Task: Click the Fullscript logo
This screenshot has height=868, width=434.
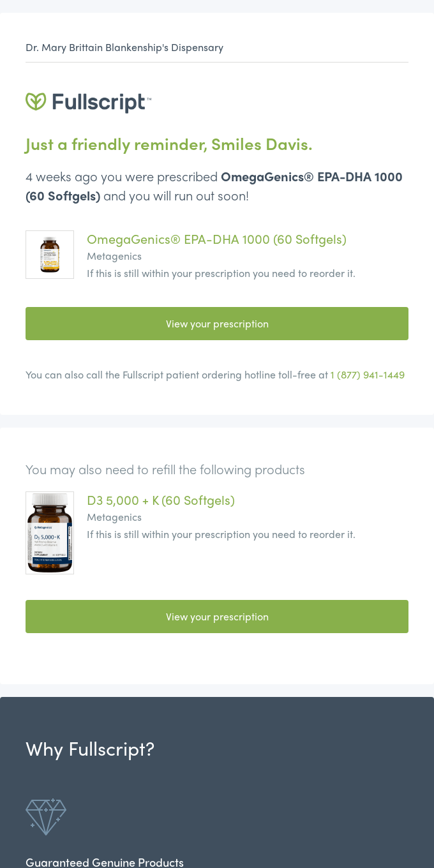Action: coord(88,102)
